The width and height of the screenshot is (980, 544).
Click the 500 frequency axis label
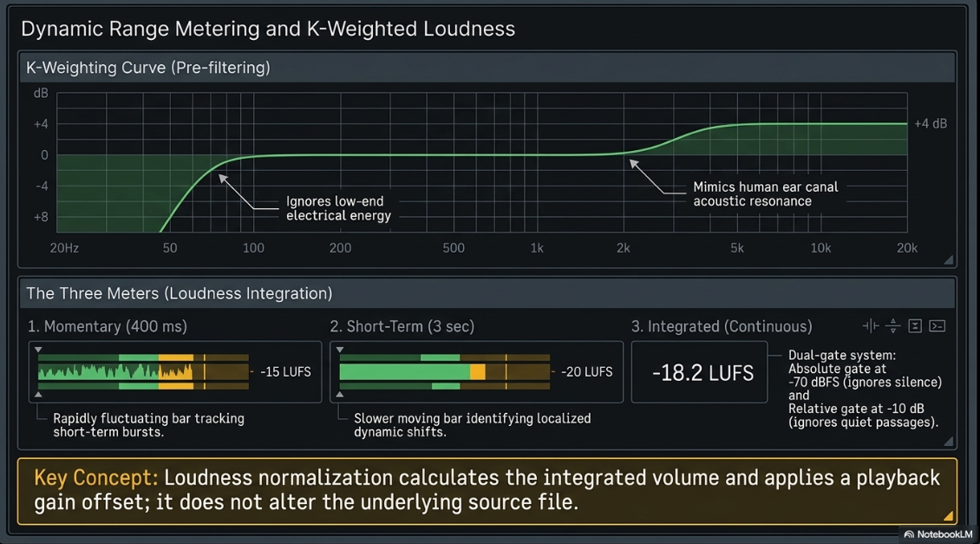coord(453,248)
